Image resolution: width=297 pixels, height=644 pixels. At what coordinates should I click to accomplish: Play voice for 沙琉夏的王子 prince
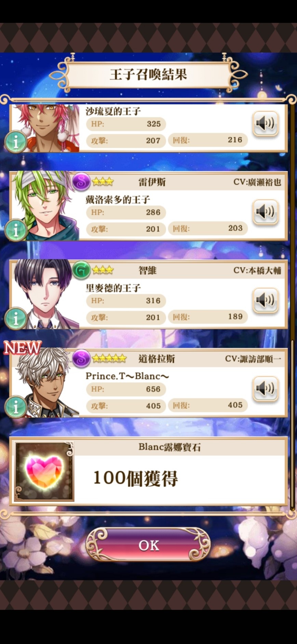[266, 123]
